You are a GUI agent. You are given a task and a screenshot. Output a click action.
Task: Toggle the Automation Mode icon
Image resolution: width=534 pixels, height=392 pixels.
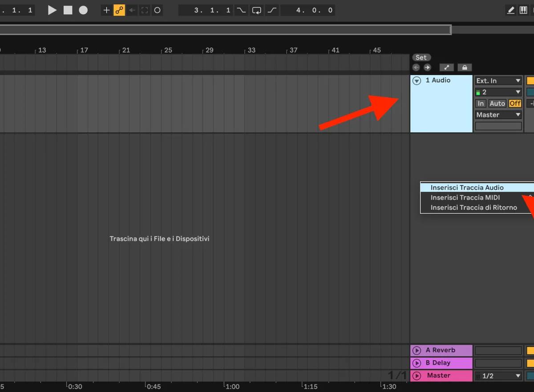446,68
